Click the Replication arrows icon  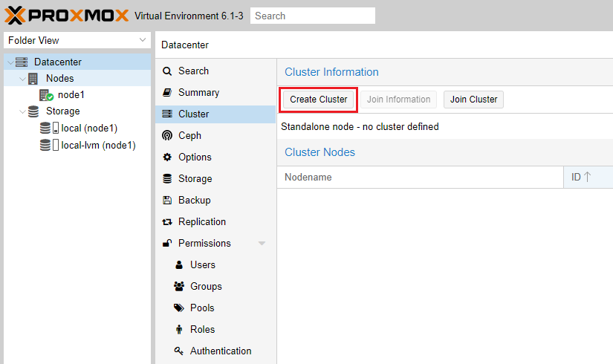(167, 222)
